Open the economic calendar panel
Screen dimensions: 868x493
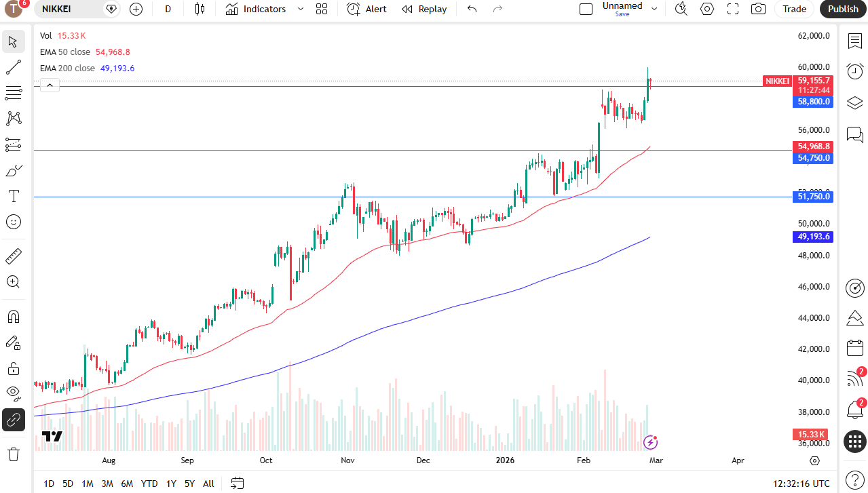pos(854,349)
